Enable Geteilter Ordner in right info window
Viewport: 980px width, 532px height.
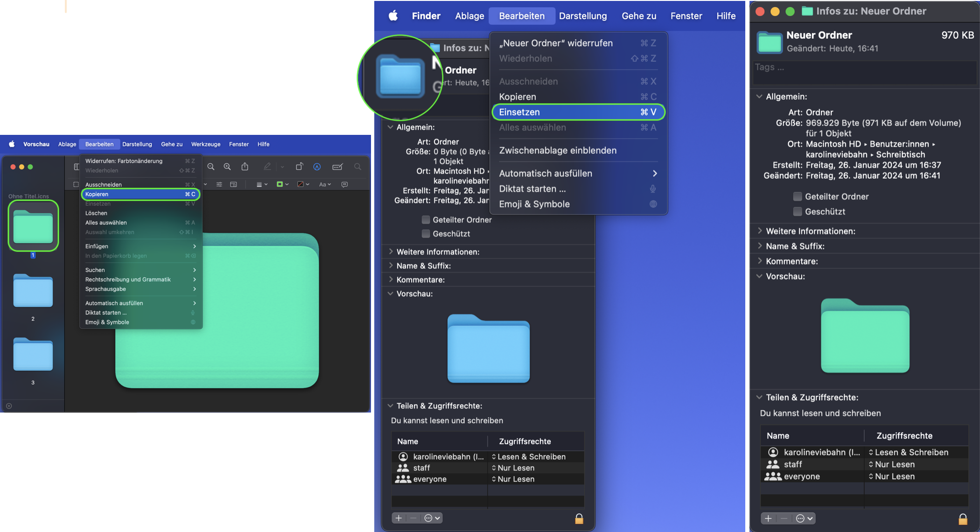tap(798, 196)
